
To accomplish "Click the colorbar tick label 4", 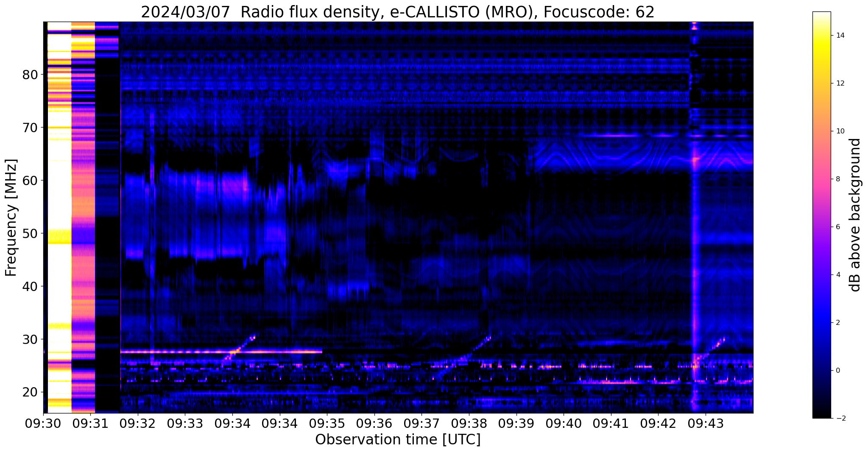I will pyautogui.click(x=837, y=275).
